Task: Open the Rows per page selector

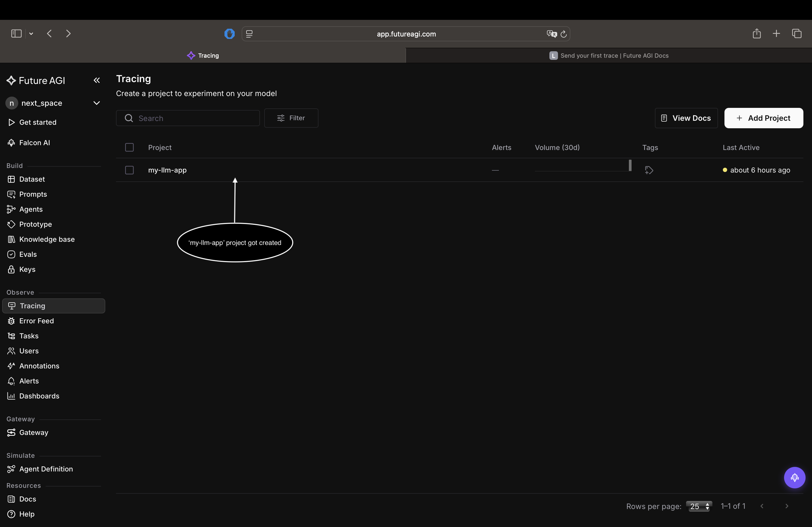Action: [x=699, y=506]
